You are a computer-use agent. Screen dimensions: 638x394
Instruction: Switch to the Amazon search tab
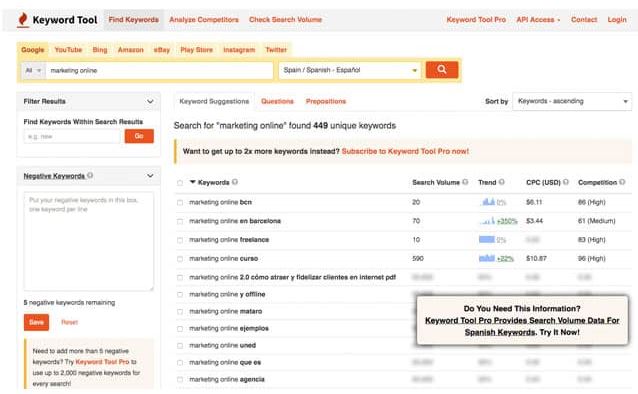pyautogui.click(x=130, y=50)
